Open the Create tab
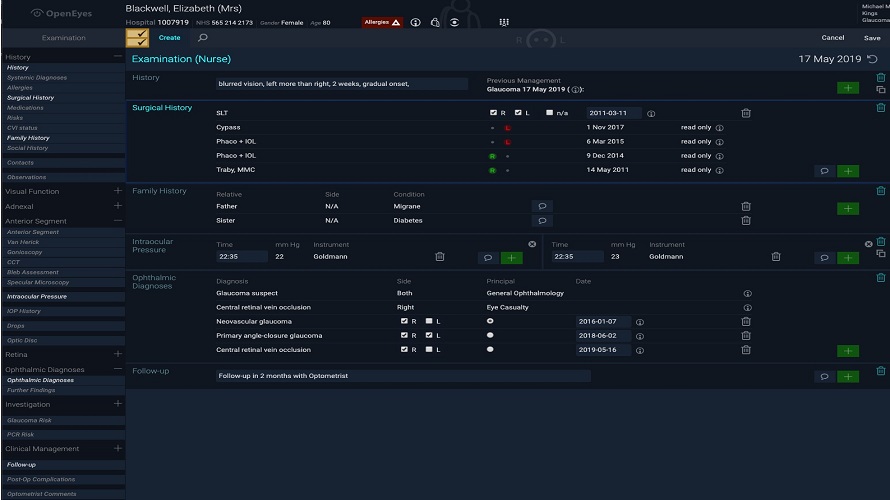 click(170, 38)
